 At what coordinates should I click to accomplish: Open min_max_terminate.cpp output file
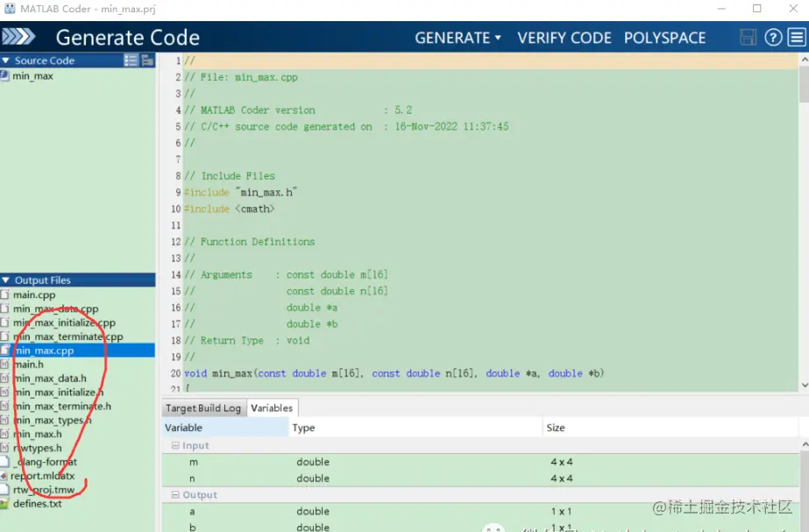[68, 337]
